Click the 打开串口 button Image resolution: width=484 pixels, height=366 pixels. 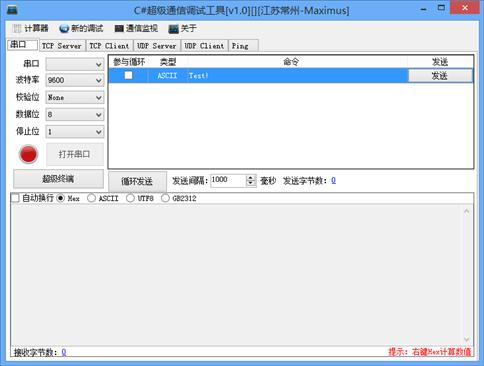pos(75,154)
